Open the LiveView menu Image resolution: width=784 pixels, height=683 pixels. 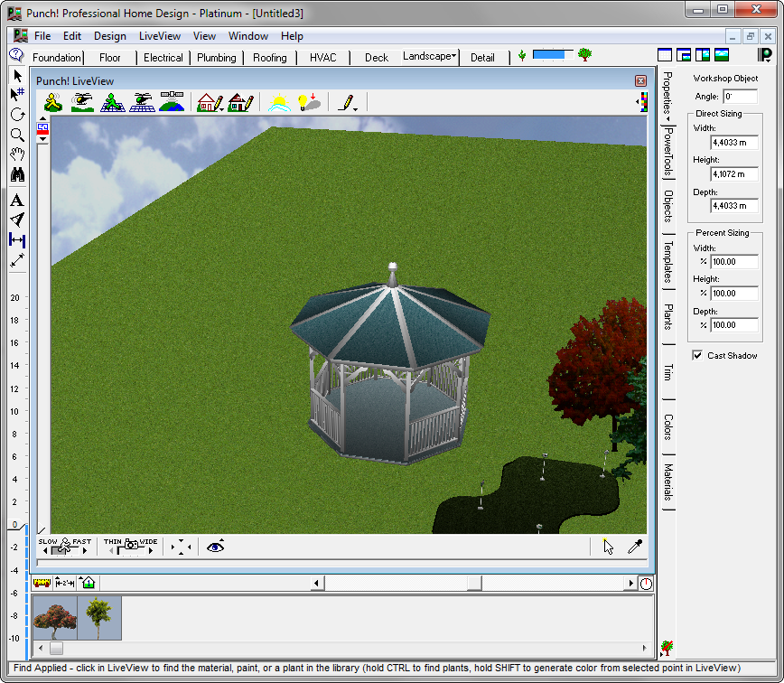[x=160, y=36]
